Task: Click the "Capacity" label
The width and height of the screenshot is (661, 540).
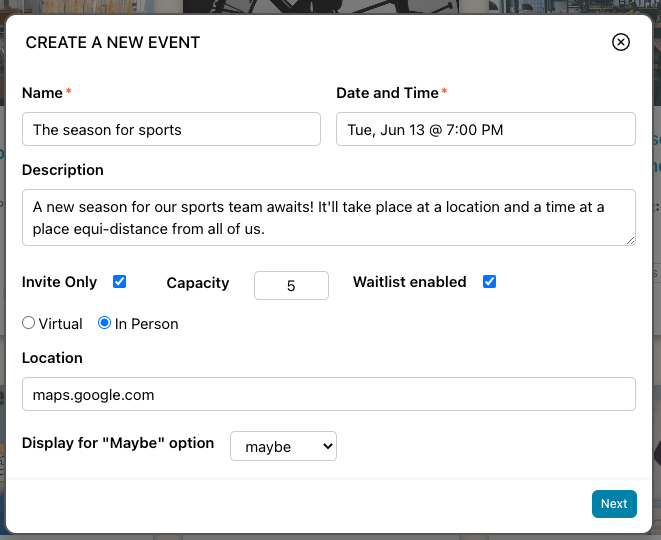Action: 197,283
